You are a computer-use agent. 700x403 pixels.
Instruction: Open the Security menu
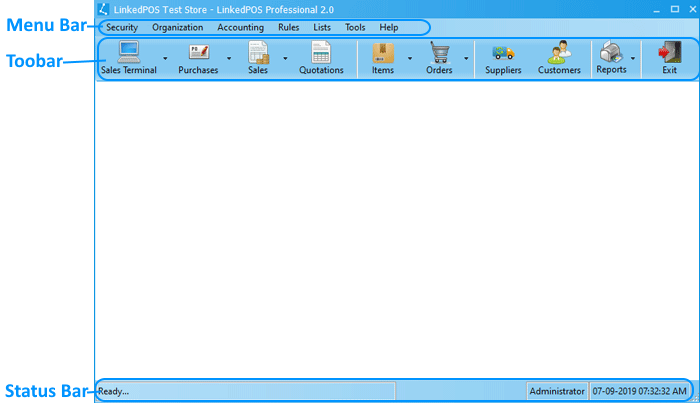click(x=122, y=28)
